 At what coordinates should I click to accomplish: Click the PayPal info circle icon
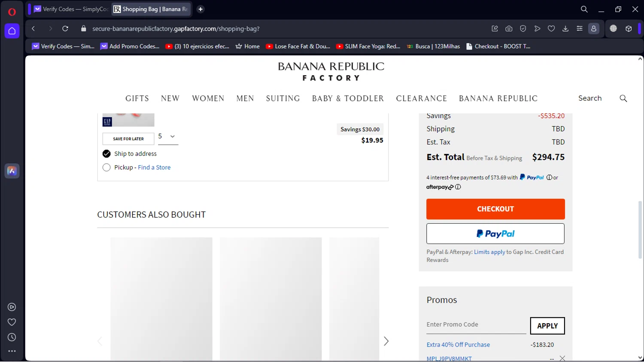pos(549,177)
